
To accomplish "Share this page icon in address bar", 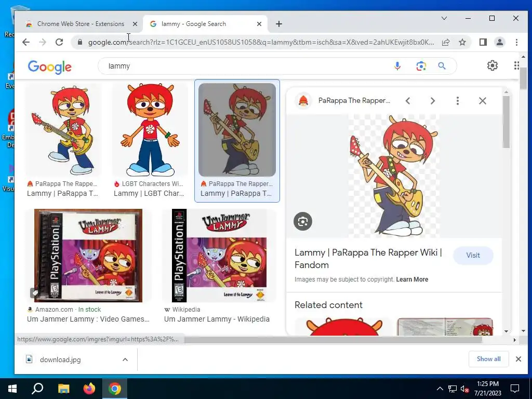I will pos(445,42).
